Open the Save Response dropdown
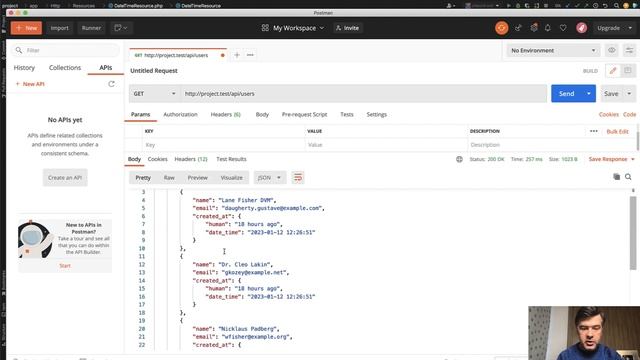This screenshot has height=360, width=640. (611, 159)
